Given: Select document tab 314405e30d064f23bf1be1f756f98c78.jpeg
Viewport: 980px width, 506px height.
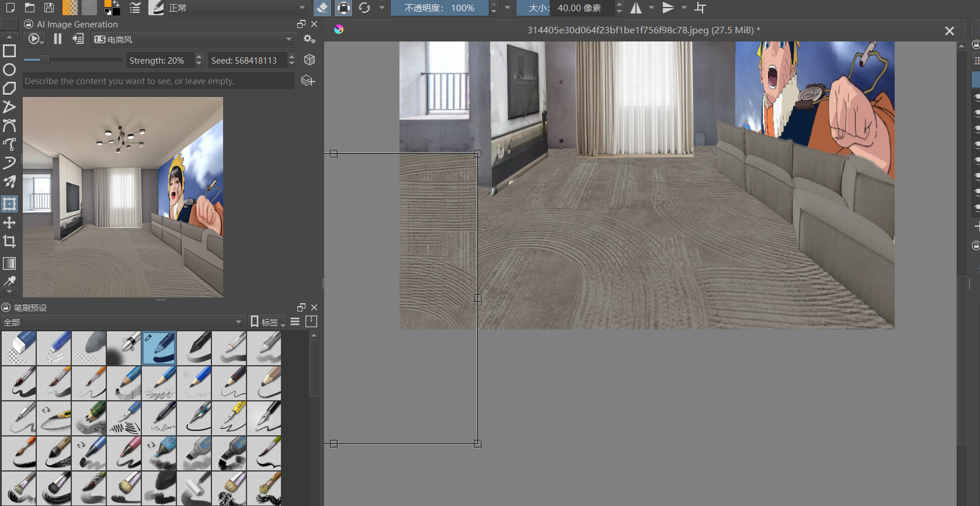Looking at the screenshot, I should [643, 30].
